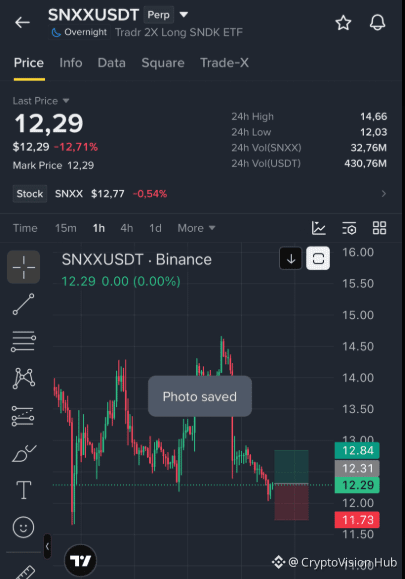This screenshot has height=579, width=405.
Task: Switch to the Price tab
Action: click(x=29, y=63)
